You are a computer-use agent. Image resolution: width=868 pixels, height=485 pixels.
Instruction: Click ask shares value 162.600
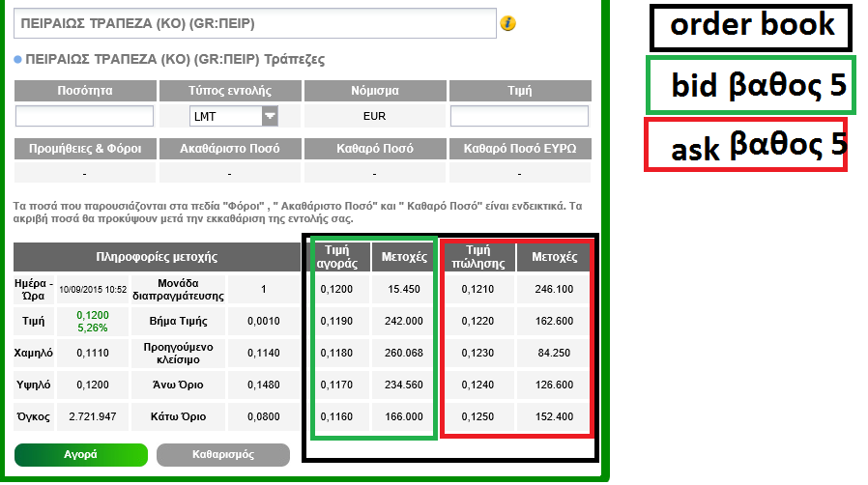pyautogui.click(x=554, y=322)
